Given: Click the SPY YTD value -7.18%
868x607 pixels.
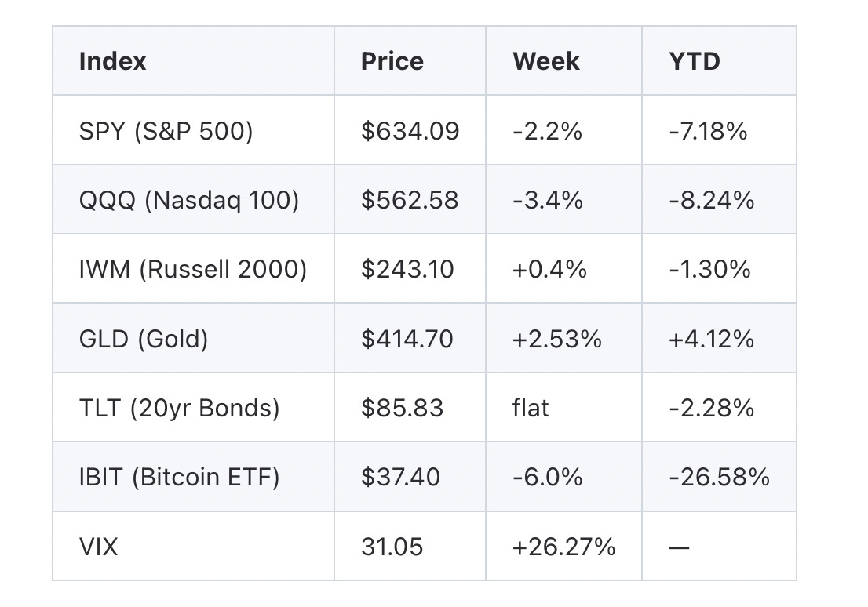Looking at the screenshot, I should pos(708,131).
